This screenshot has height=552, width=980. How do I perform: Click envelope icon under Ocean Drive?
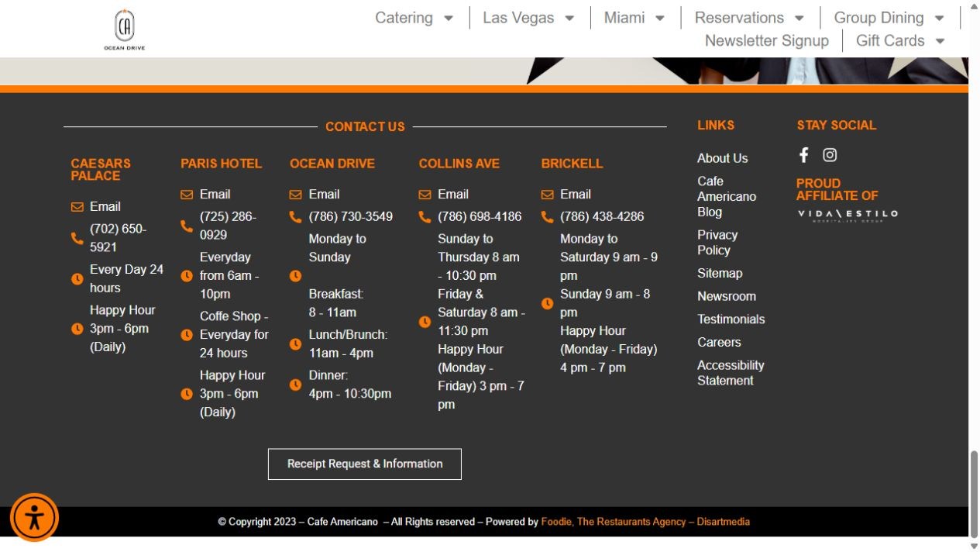coord(296,195)
